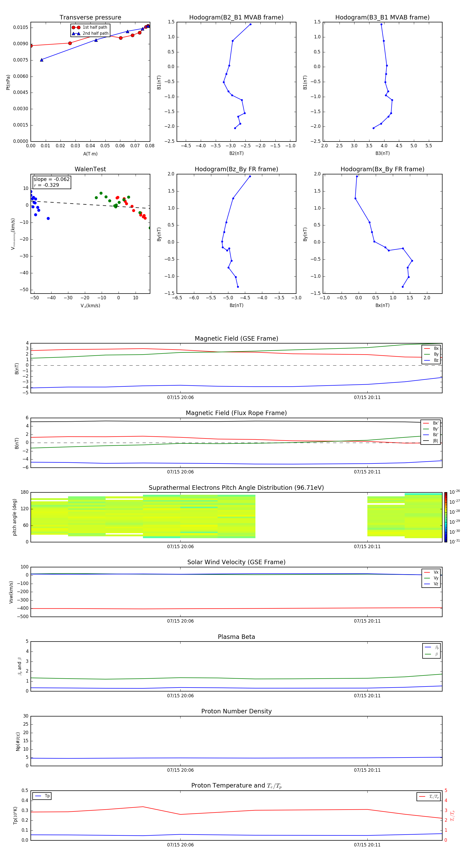
Task: Click the 'Hodogram(B3_B1 MVAB frame)' title
Action: 382,18
